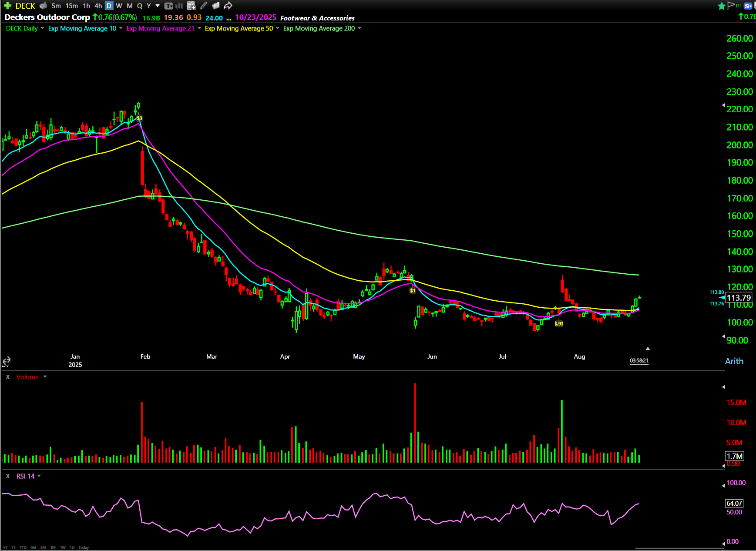
Task: Set range to 1M at bottom left
Action: pyautogui.click(x=53, y=548)
